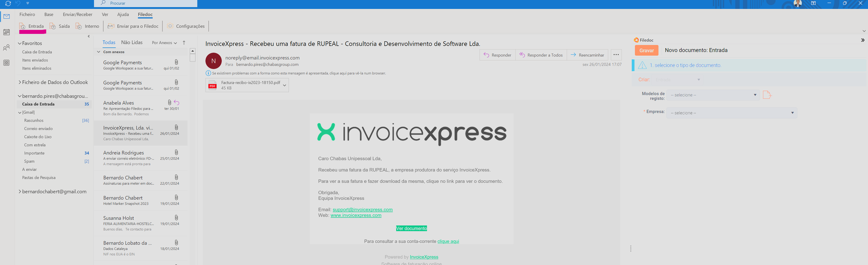
Task: Open the Spam folder
Action: click(x=29, y=162)
